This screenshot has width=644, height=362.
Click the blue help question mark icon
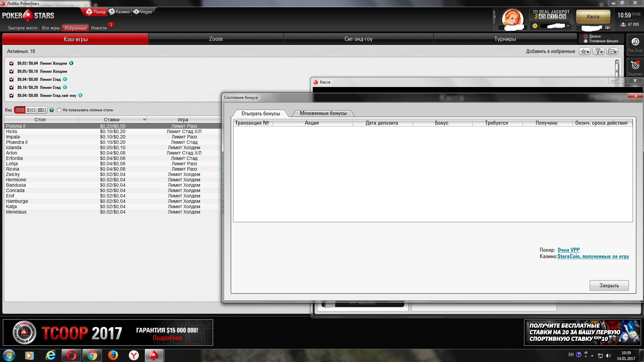click(52, 110)
